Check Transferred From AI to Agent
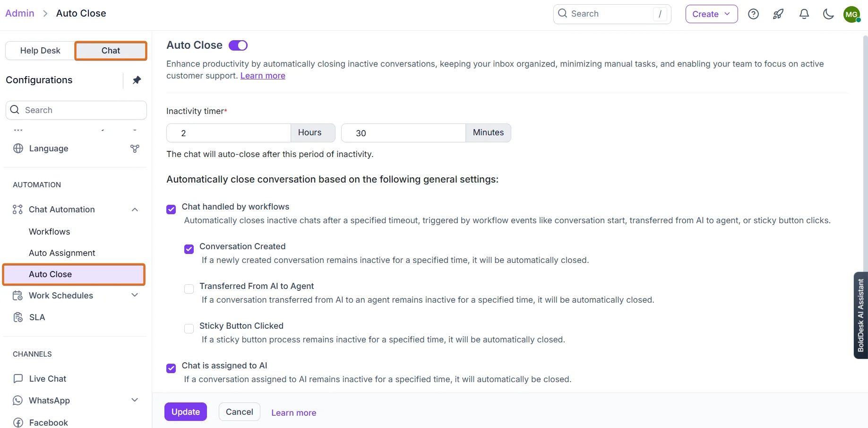 [189, 289]
